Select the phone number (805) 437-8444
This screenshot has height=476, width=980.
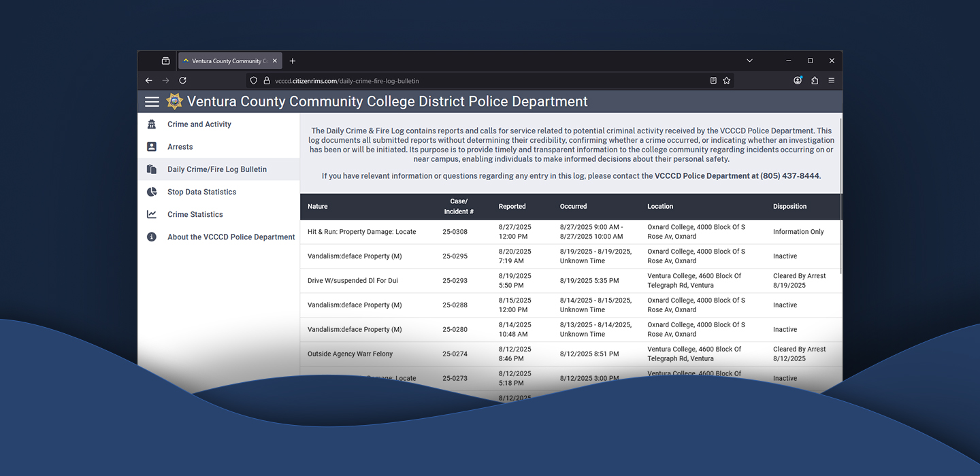790,176
